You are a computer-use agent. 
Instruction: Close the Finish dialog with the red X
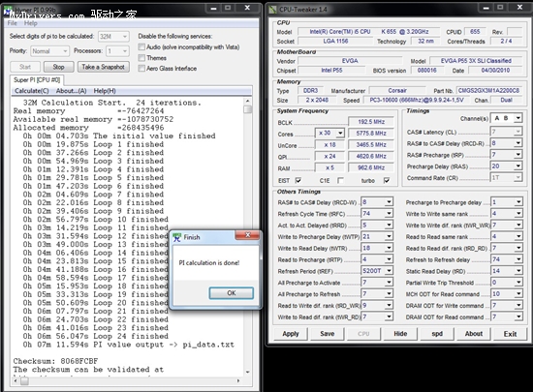[247, 235]
